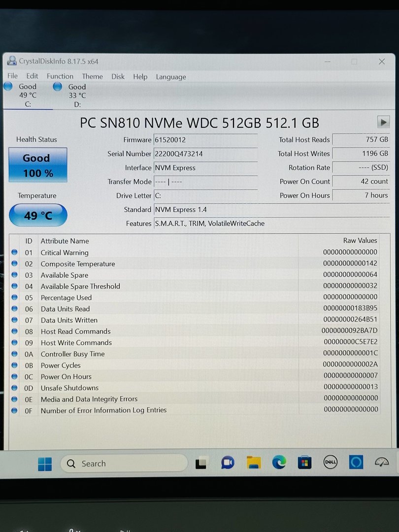Select the D: drive status icon
Image resolution: width=399 pixels, height=532 pixels.
click(58, 87)
